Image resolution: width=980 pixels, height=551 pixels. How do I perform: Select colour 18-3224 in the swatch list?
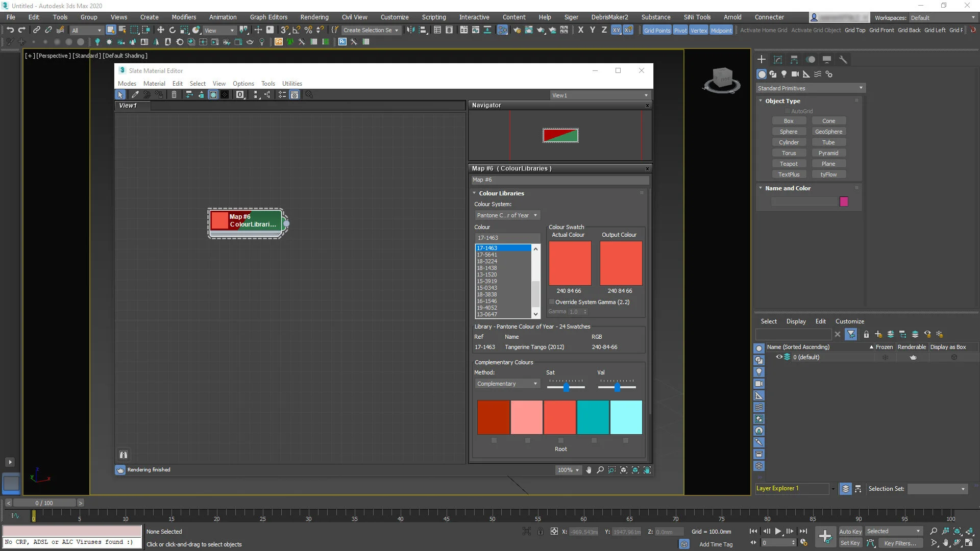pyautogui.click(x=487, y=261)
